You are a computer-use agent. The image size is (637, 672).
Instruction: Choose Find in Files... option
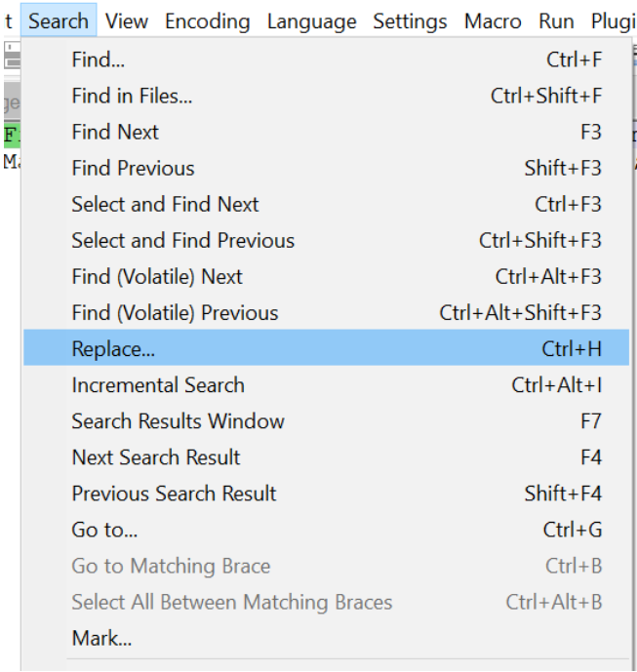click(326, 96)
